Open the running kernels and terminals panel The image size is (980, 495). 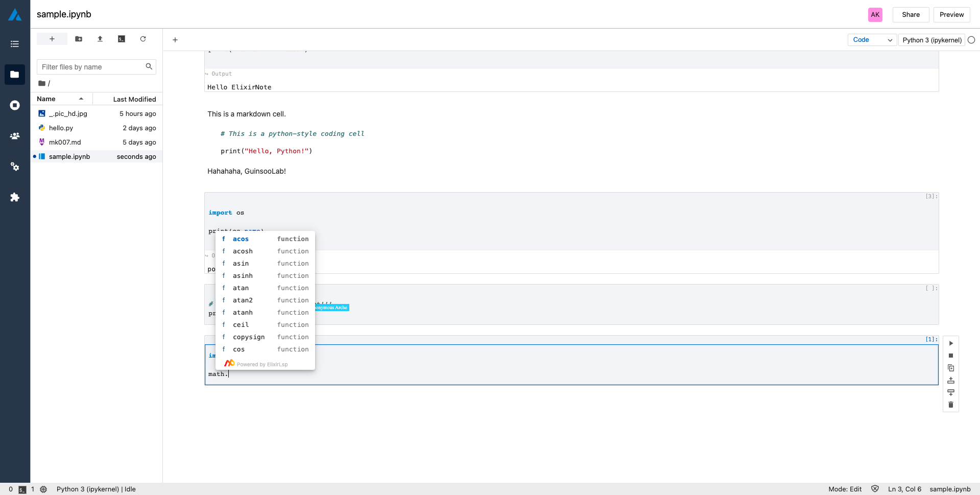click(x=15, y=105)
